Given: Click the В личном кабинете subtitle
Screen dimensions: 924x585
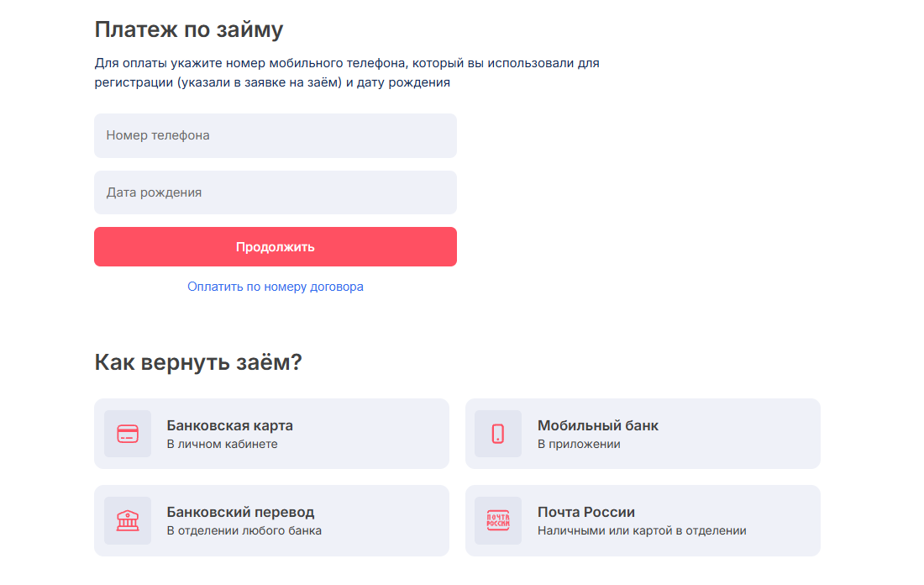Looking at the screenshot, I should 222,444.
